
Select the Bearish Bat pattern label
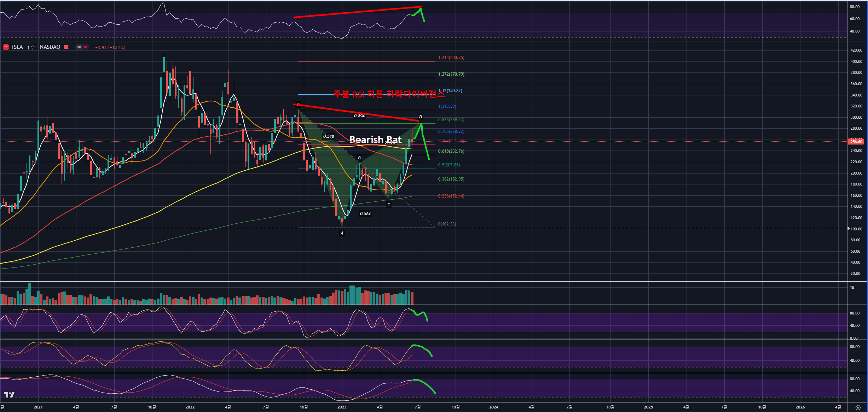point(375,140)
